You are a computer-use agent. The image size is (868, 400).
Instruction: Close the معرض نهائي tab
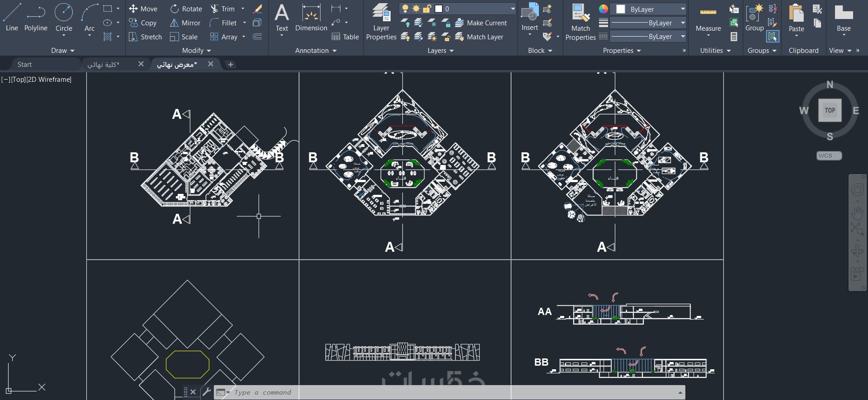pyautogui.click(x=210, y=64)
